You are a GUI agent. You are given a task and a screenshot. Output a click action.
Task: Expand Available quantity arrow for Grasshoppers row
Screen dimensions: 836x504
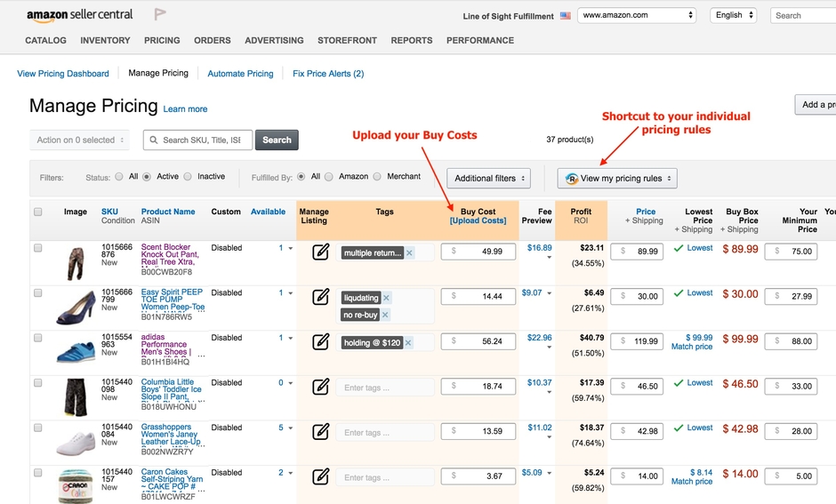coord(291,428)
